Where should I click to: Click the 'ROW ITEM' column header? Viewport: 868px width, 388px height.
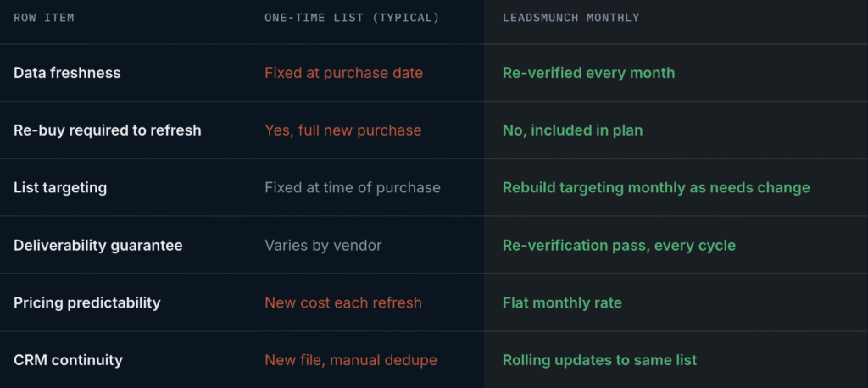click(44, 18)
